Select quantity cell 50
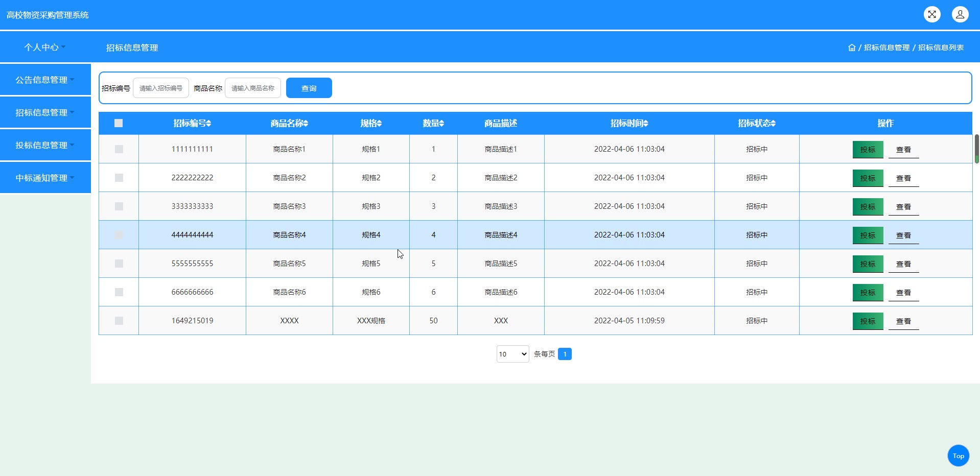The width and height of the screenshot is (980, 476). pos(433,321)
